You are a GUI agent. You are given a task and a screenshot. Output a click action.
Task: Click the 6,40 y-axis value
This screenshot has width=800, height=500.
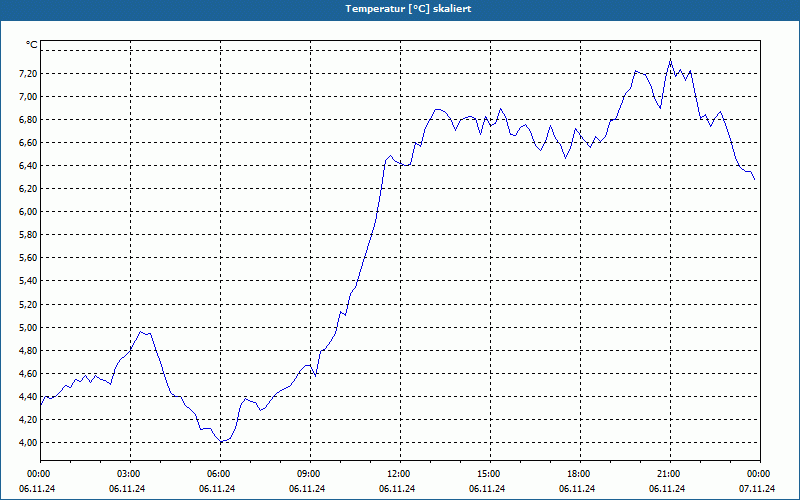pyautogui.click(x=28, y=166)
